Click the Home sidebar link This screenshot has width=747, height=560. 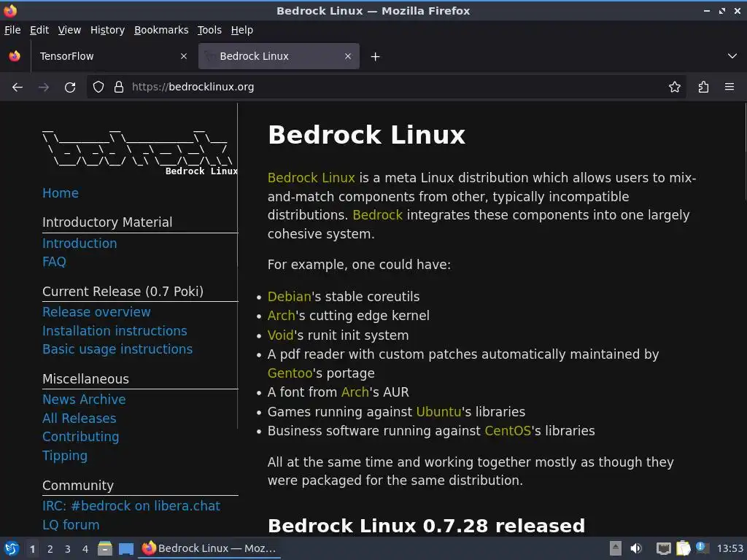click(61, 193)
